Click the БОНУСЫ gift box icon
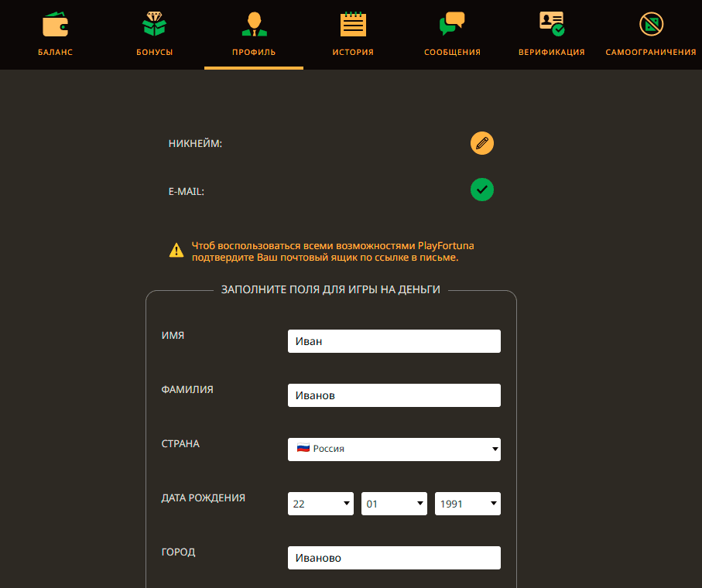Image resolution: width=702 pixels, height=588 pixels. click(x=153, y=23)
